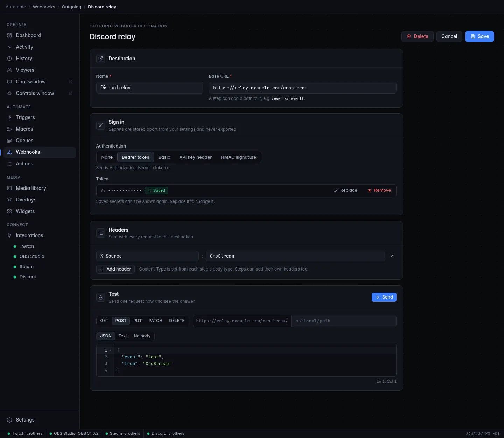Click the Widgets grid icon
This screenshot has height=438, width=504.
click(x=9, y=211)
